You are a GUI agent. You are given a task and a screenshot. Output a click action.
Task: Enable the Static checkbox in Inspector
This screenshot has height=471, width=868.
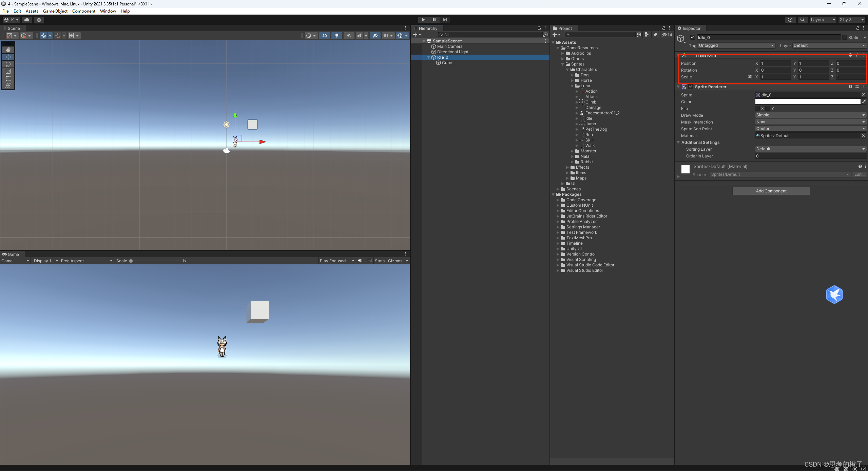[x=844, y=38]
